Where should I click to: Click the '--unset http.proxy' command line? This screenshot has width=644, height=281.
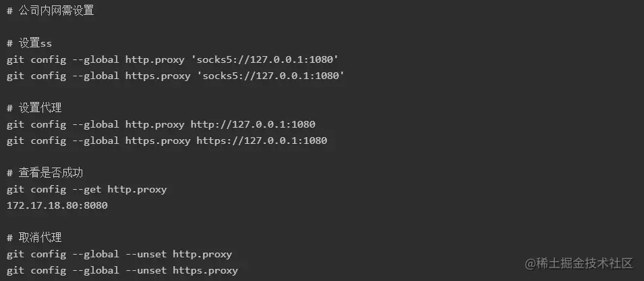coord(119,254)
